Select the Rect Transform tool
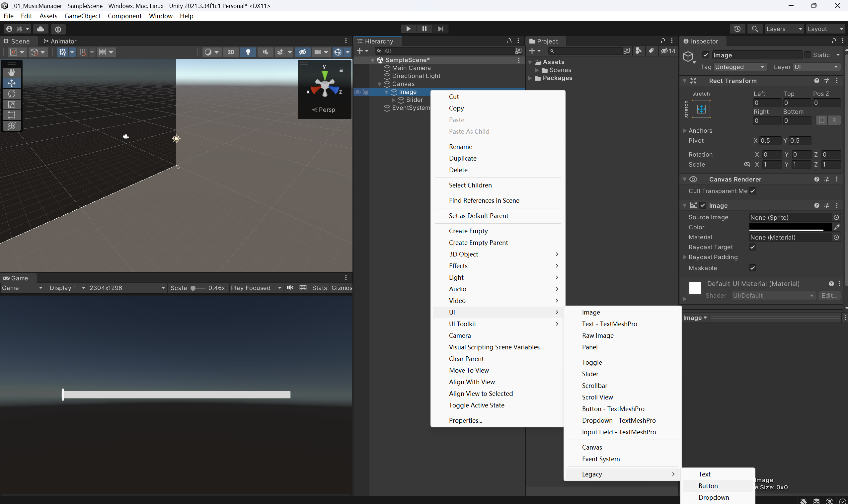This screenshot has height=504, width=848. coord(12,115)
